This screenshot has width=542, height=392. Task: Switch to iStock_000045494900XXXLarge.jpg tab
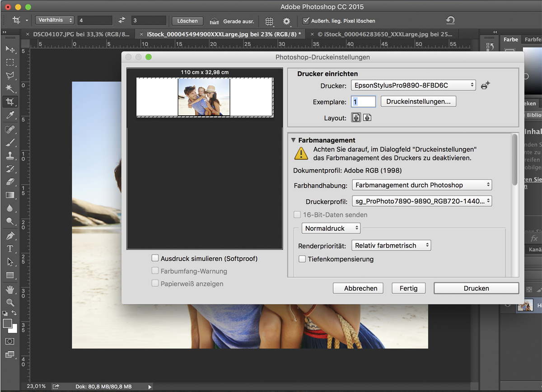220,34
